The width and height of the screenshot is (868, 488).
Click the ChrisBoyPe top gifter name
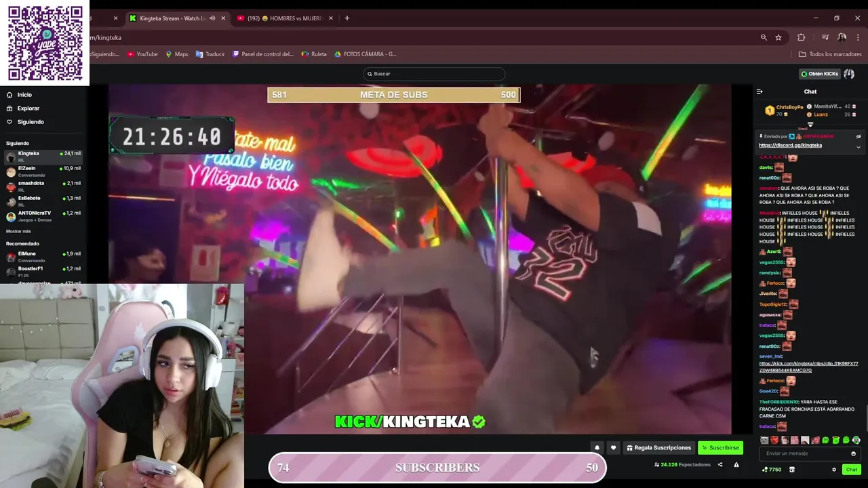789,107
